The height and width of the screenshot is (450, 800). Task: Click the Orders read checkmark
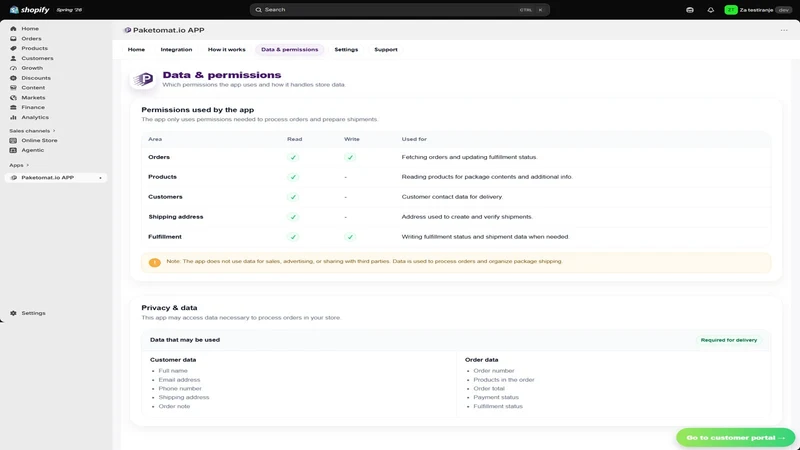pos(293,157)
